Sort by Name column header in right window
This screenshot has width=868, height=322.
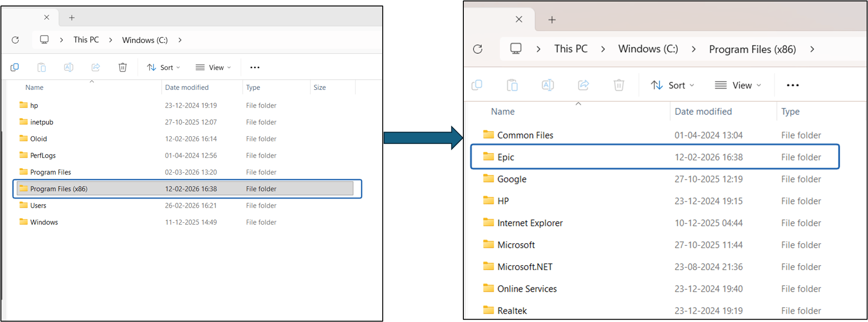502,111
